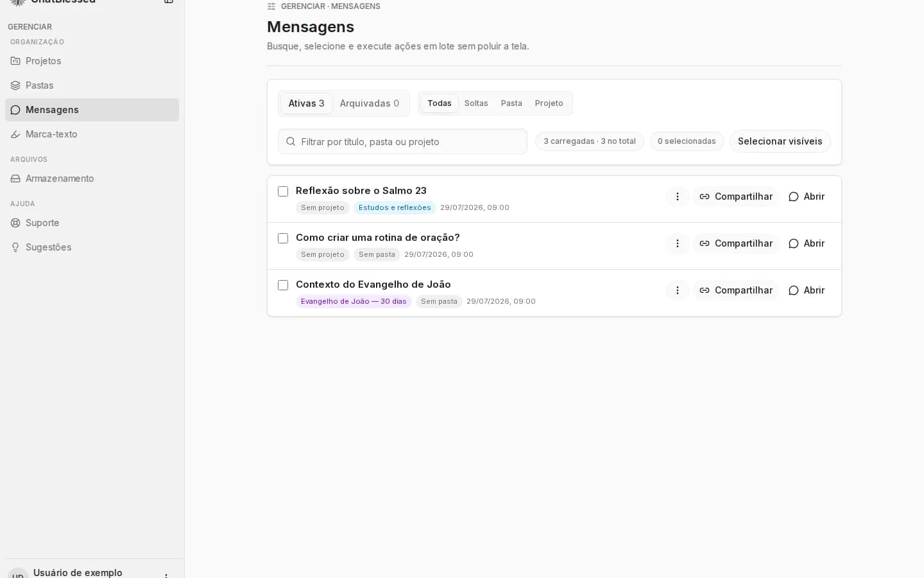Toggle sidebar panel icon at top
Viewport: 924px width, 578px height.
tap(169, 2)
